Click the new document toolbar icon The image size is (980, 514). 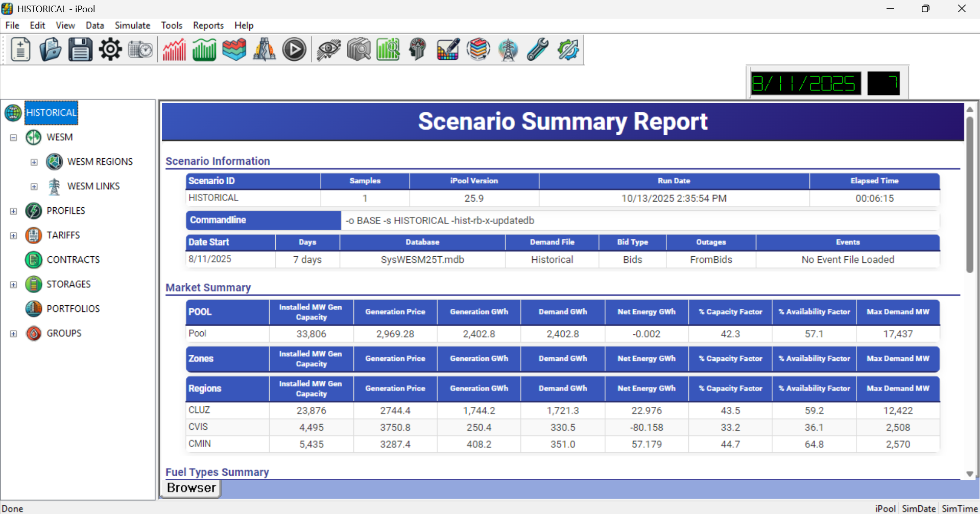pyautogui.click(x=20, y=50)
